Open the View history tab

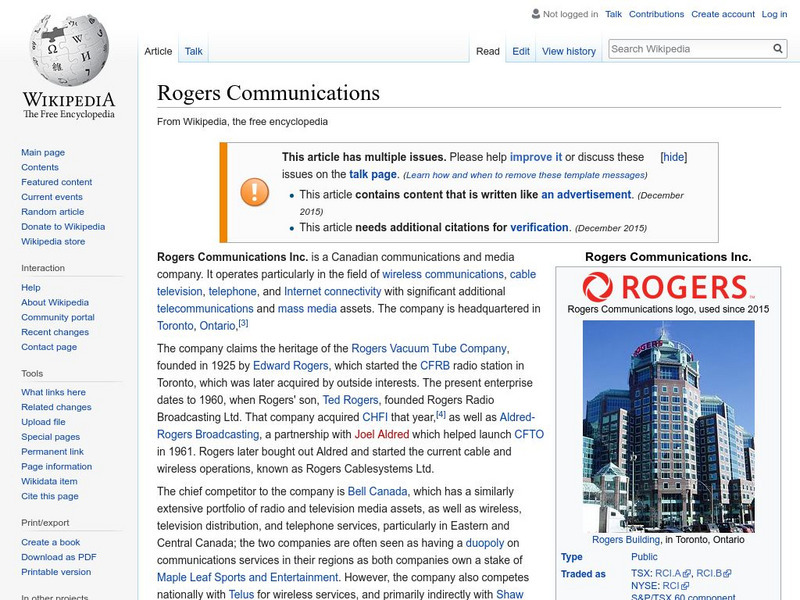569,52
